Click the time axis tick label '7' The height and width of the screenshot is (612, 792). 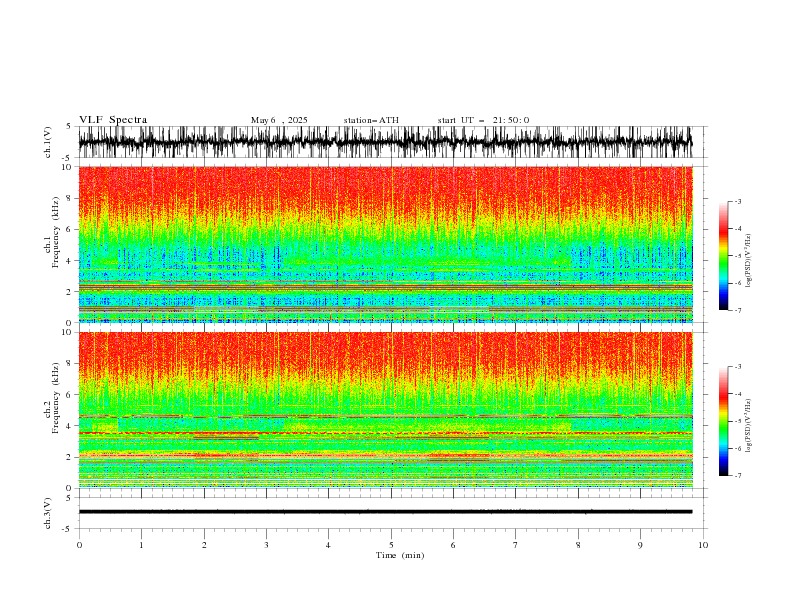pyautogui.click(x=516, y=545)
